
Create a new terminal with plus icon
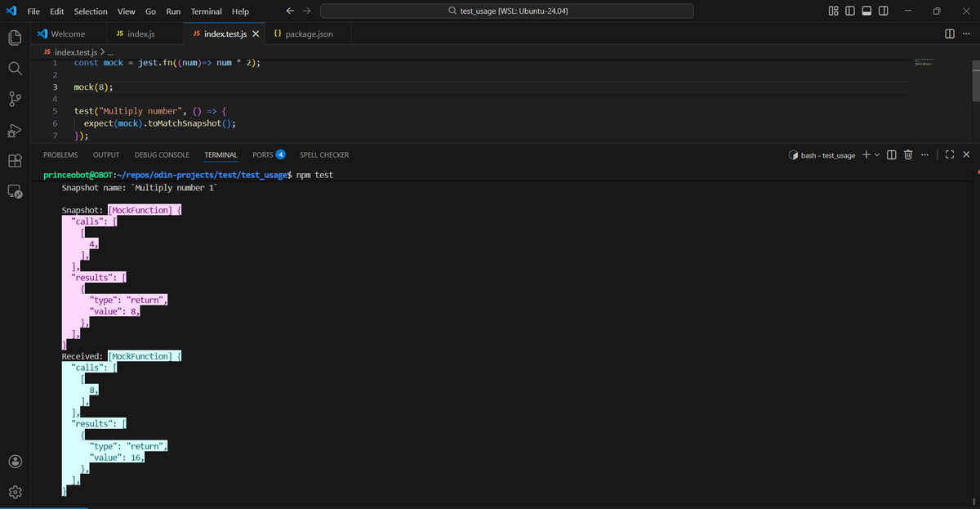coord(866,154)
